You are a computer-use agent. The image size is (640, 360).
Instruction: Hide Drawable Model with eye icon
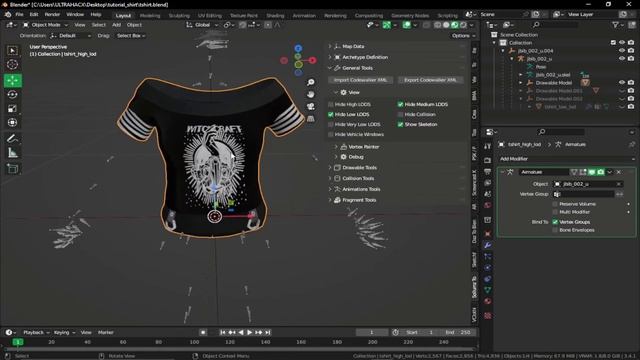click(x=622, y=82)
